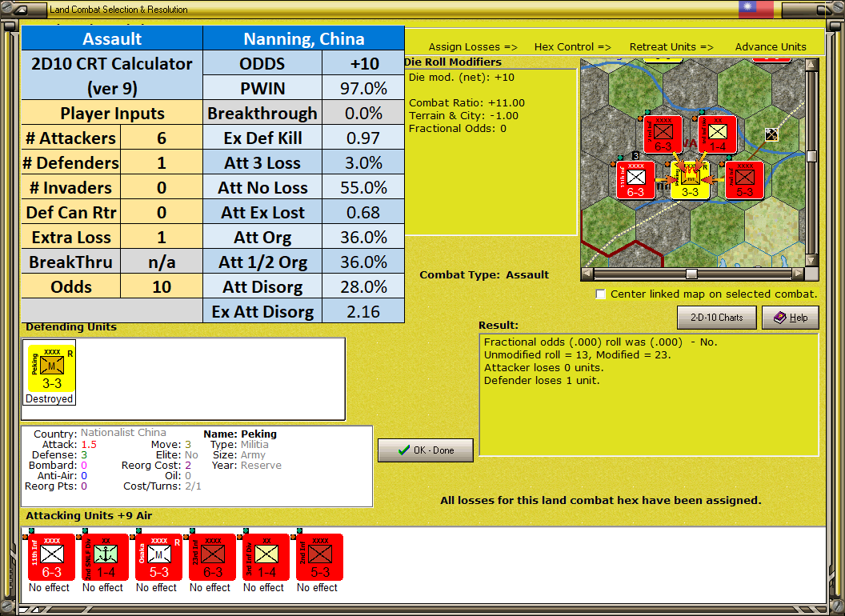845x616 pixels.
Task: Click the "Defender loses 1 unit." result line
Action: 542,381
